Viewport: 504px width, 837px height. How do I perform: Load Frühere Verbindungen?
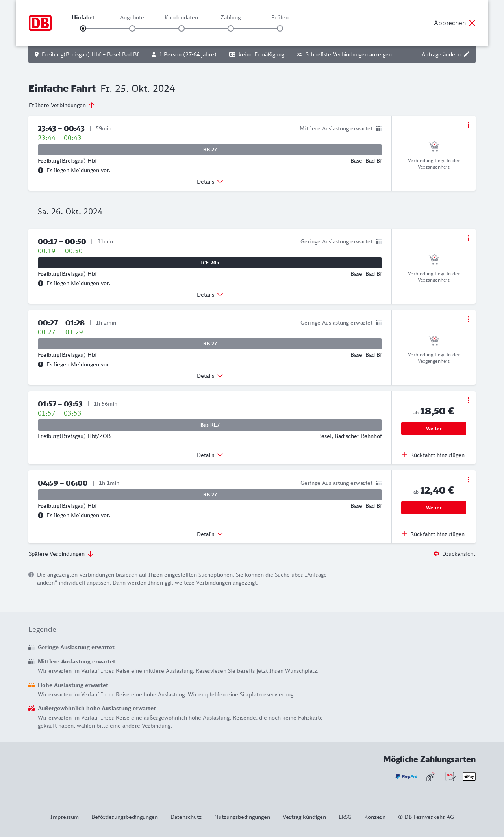pos(62,105)
